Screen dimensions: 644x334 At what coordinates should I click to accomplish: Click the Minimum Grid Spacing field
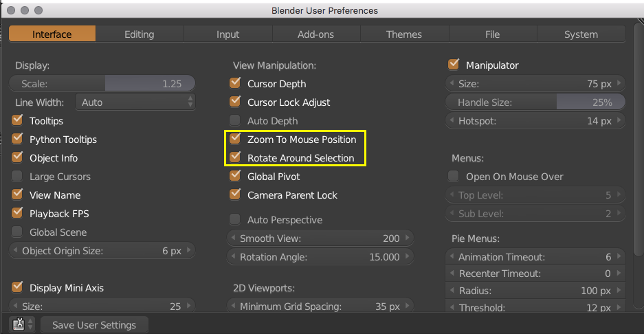click(x=320, y=307)
